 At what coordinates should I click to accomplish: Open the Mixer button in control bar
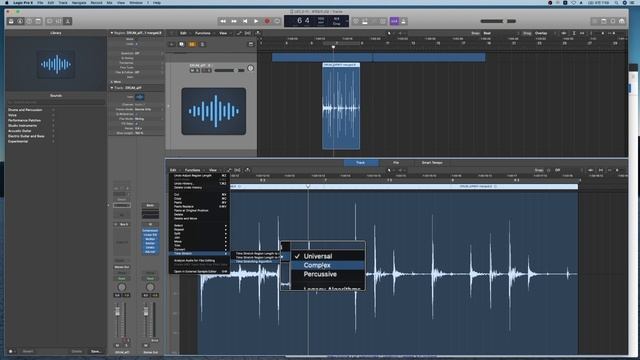(59, 21)
